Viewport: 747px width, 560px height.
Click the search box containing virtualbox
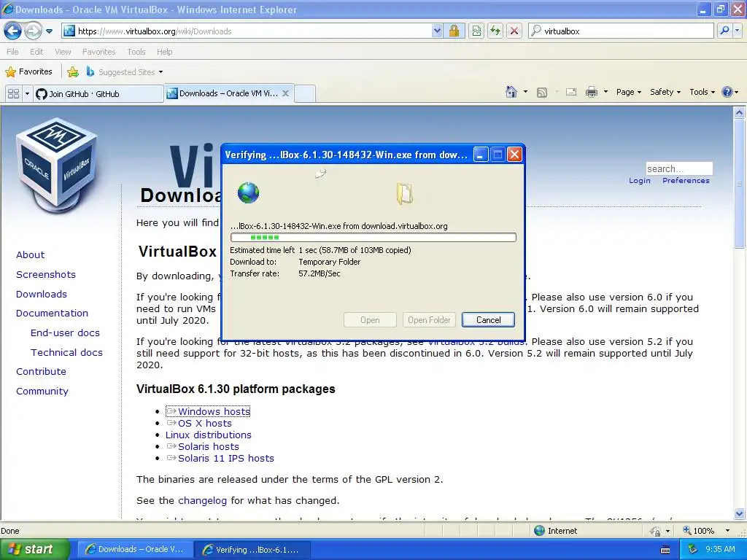point(622,31)
